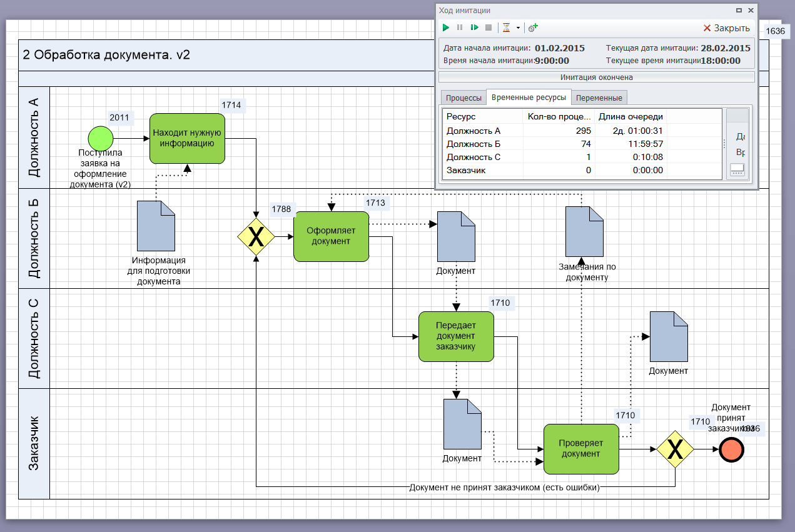The image size is (795, 532).
Task: Maximize the Ход имитации panel
Action: [x=739, y=10]
